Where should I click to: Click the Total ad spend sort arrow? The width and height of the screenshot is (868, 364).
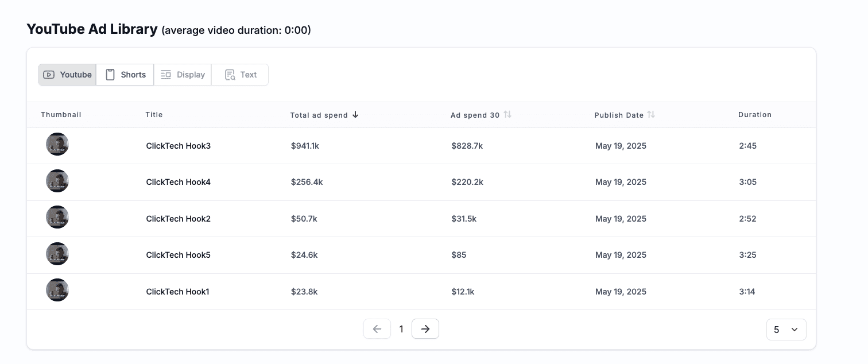click(x=355, y=115)
